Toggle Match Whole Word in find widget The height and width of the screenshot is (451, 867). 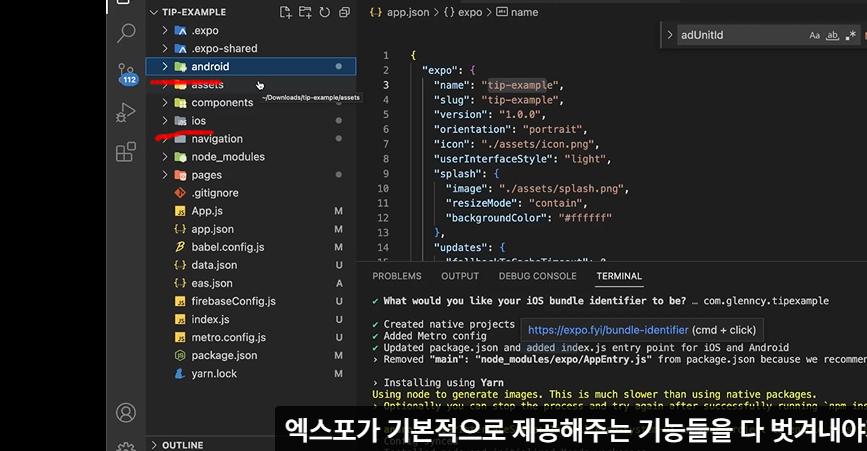pyautogui.click(x=832, y=35)
